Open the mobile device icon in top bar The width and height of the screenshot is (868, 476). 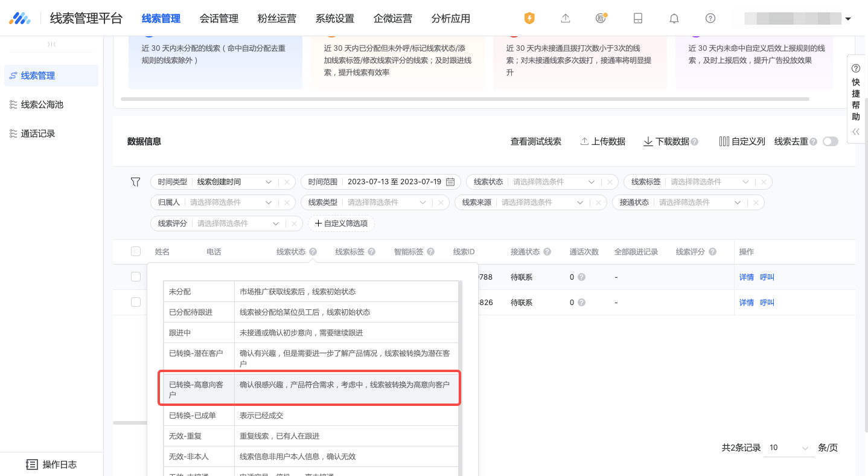click(638, 18)
